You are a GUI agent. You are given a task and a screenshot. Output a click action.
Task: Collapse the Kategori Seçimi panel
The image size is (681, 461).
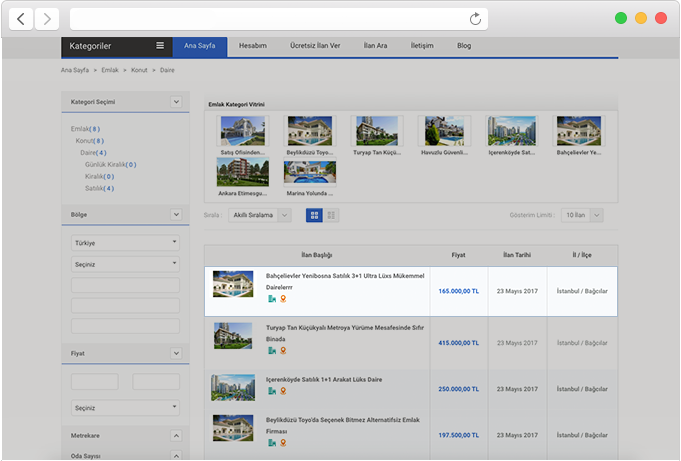(x=176, y=102)
